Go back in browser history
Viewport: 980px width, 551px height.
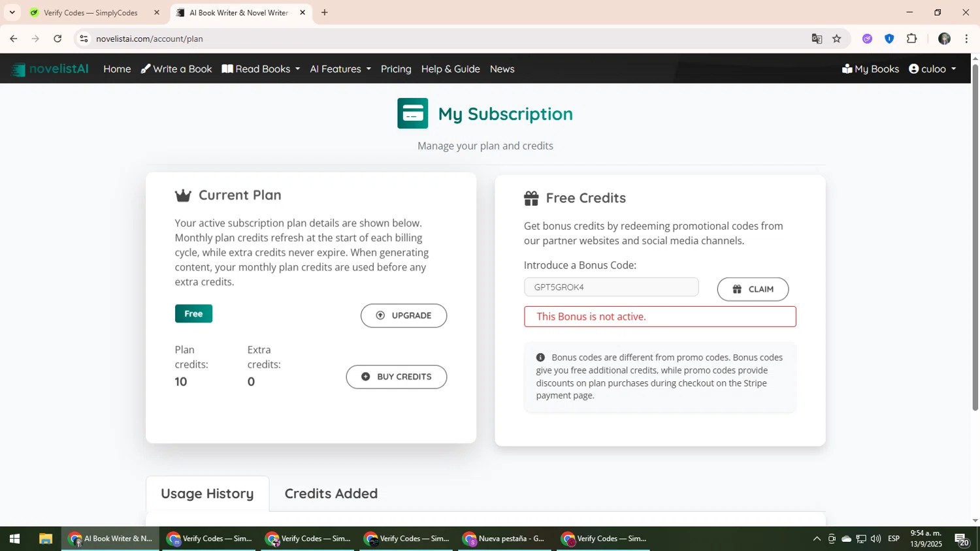(14, 39)
